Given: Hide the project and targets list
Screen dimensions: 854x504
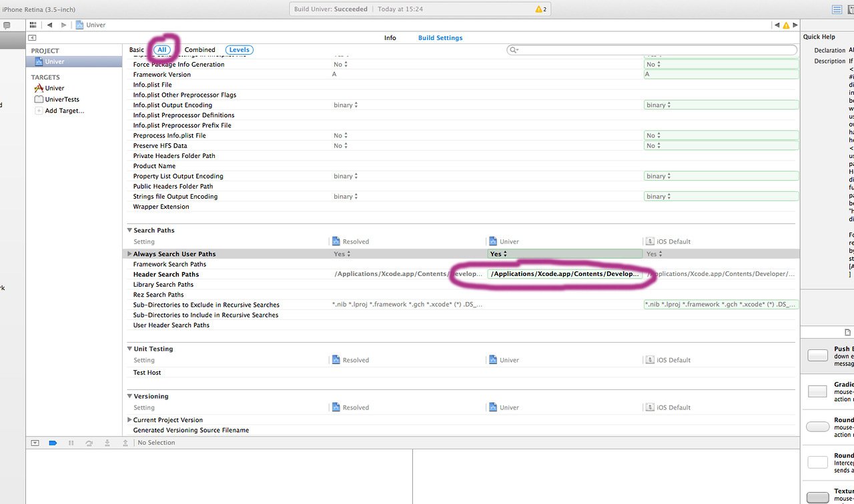Looking at the screenshot, I should click(x=32, y=38).
